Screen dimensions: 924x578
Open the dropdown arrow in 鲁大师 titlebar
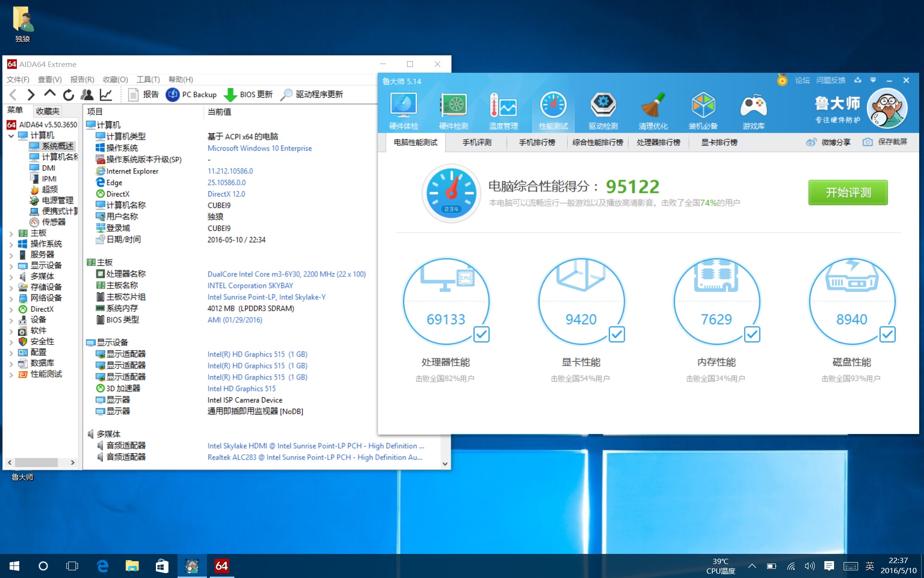[874, 80]
